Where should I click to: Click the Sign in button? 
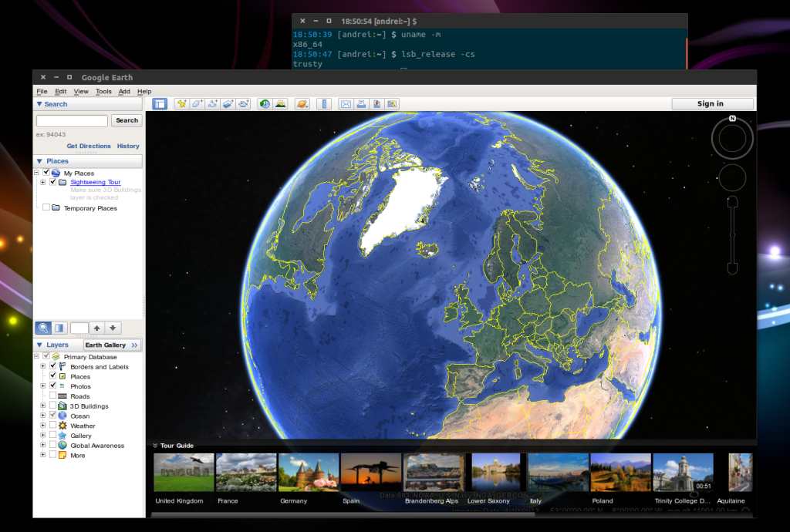tap(712, 103)
